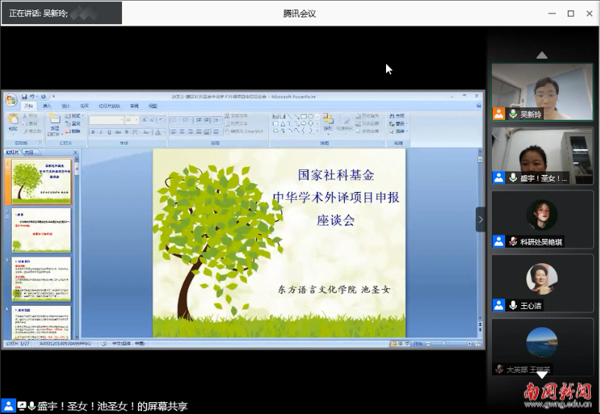600x414 pixels.
Task: Select the second slide thumbnail
Action: [x=42, y=231]
